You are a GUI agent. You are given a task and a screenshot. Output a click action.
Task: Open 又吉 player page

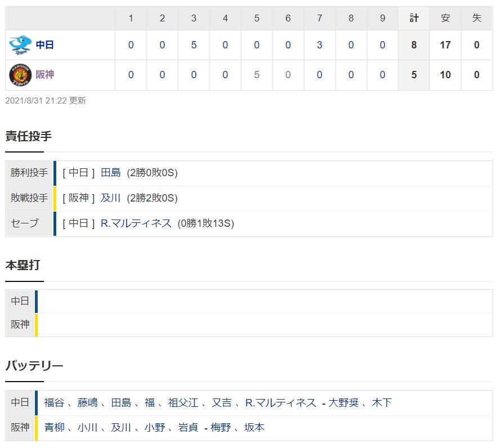tap(221, 402)
